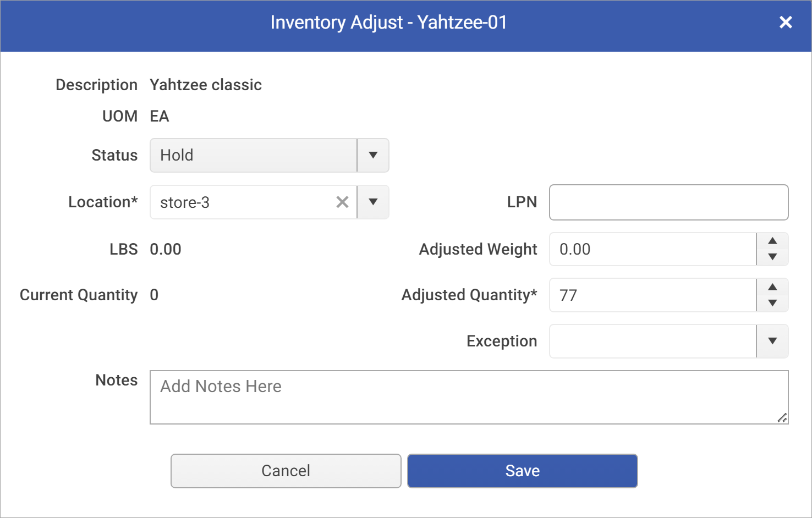
Task: Clear the store-3 location using the X icon
Action: tap(342, 202)
